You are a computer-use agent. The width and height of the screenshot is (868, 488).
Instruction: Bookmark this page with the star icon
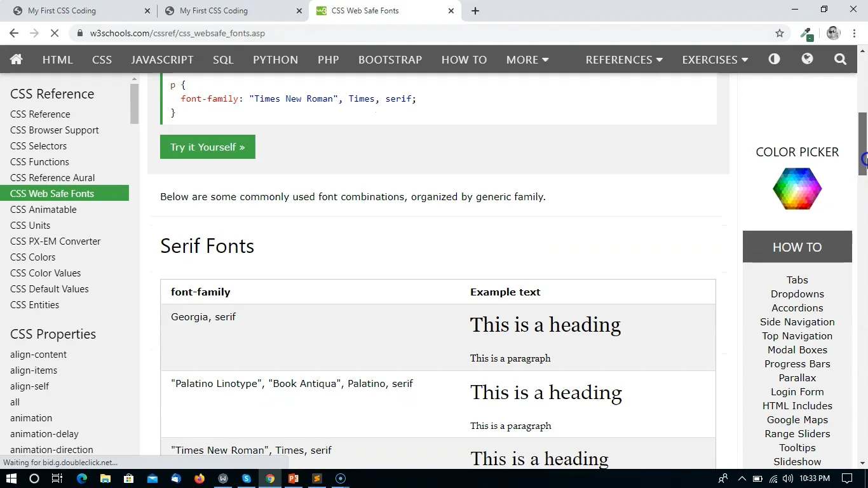pos(780,33)
